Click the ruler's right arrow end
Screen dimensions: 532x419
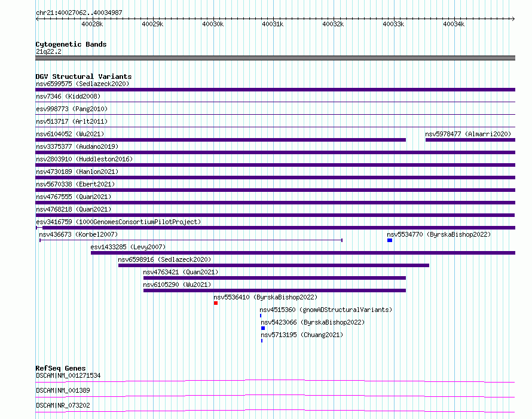[x=513, y=19]
